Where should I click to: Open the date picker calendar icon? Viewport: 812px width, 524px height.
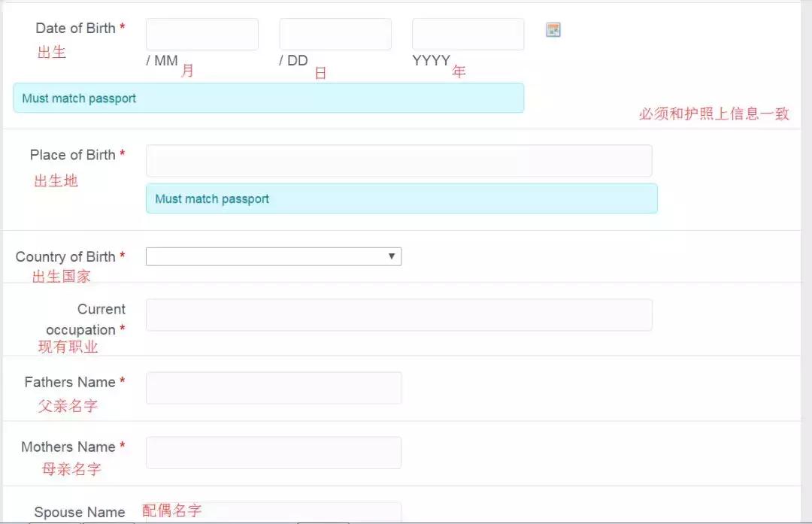(x=553, y=30)
